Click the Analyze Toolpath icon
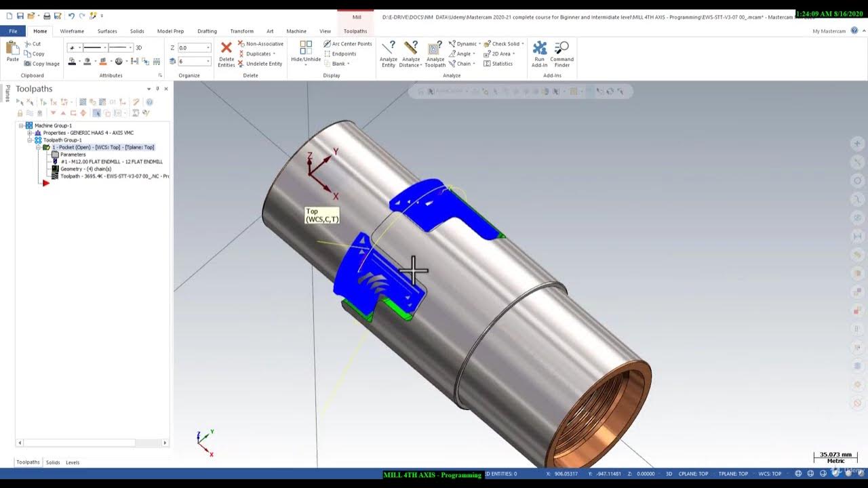 [435, 47]
